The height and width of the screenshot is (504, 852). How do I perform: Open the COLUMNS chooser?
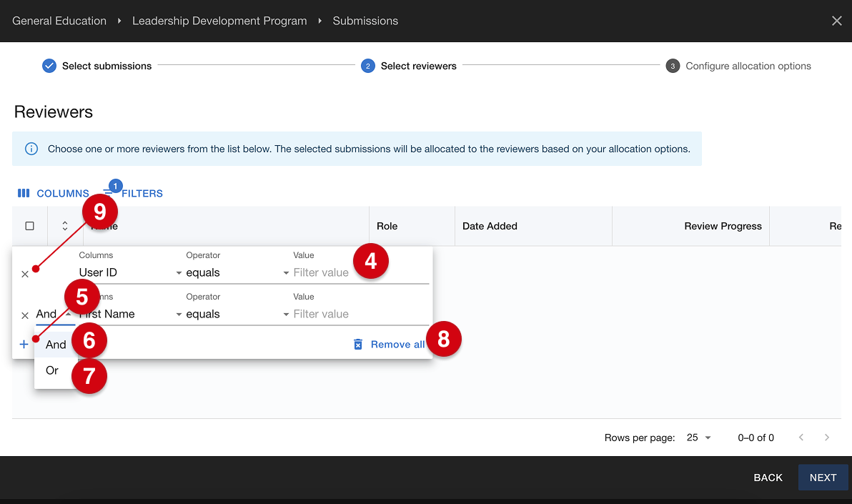53,193
